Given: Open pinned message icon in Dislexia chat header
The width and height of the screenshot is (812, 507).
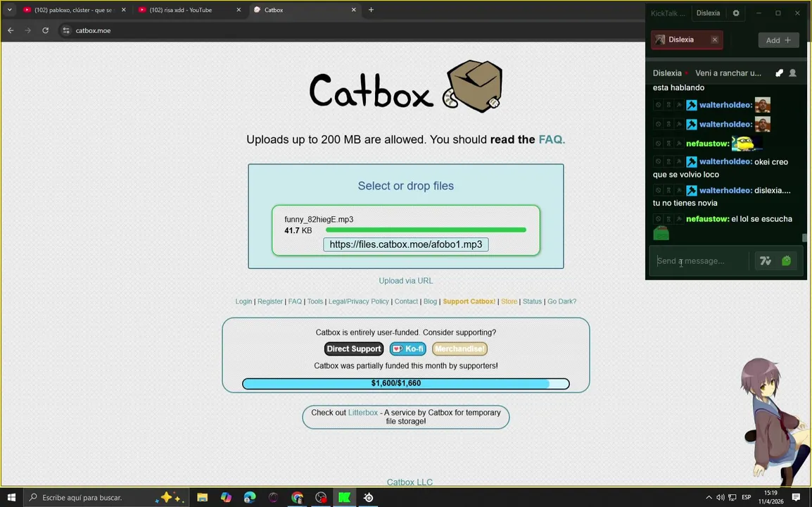Looking at the screenshot, I should coord(779,73).
